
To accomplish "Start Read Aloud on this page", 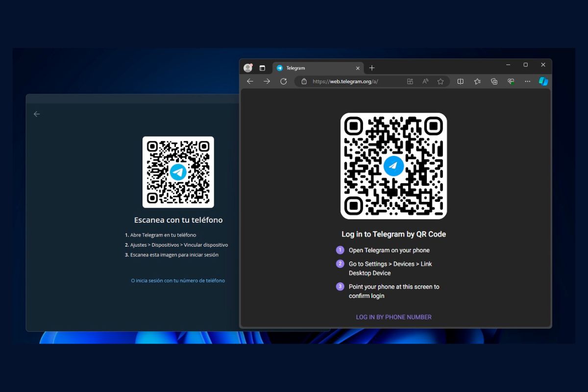I will coord(425,81).
